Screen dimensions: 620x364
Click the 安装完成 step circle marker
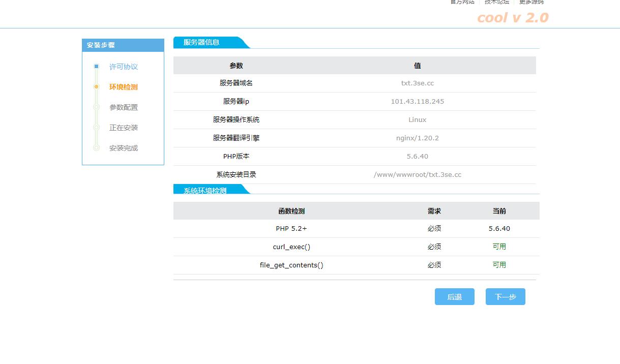pos(96,148)
